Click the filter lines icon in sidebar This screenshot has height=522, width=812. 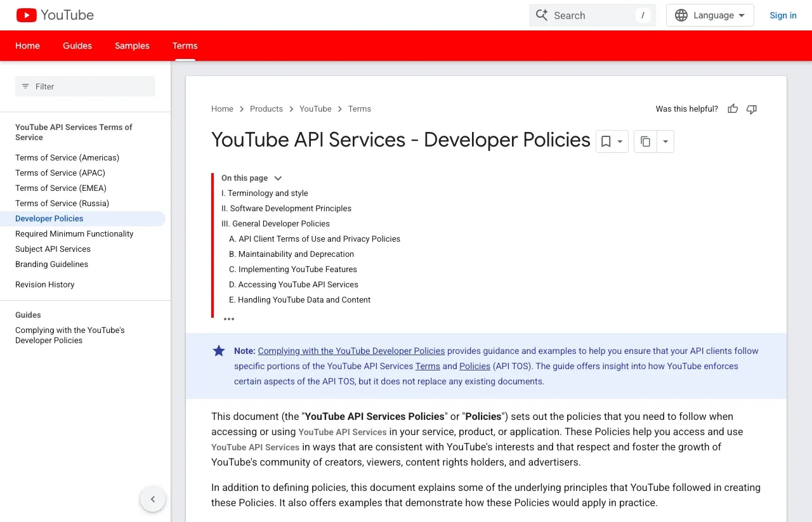(x=25, y=86)
